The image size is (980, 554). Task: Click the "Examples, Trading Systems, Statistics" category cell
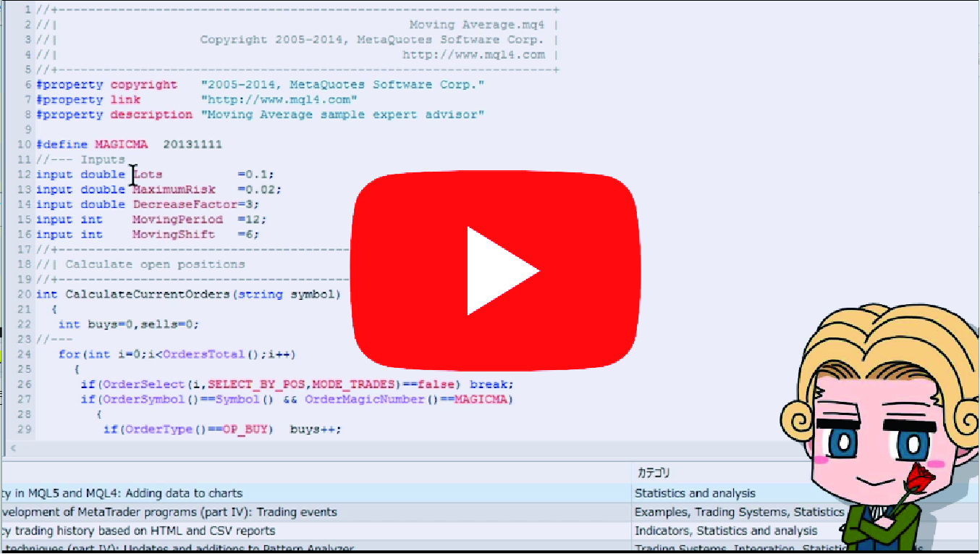tap(739, 512)
